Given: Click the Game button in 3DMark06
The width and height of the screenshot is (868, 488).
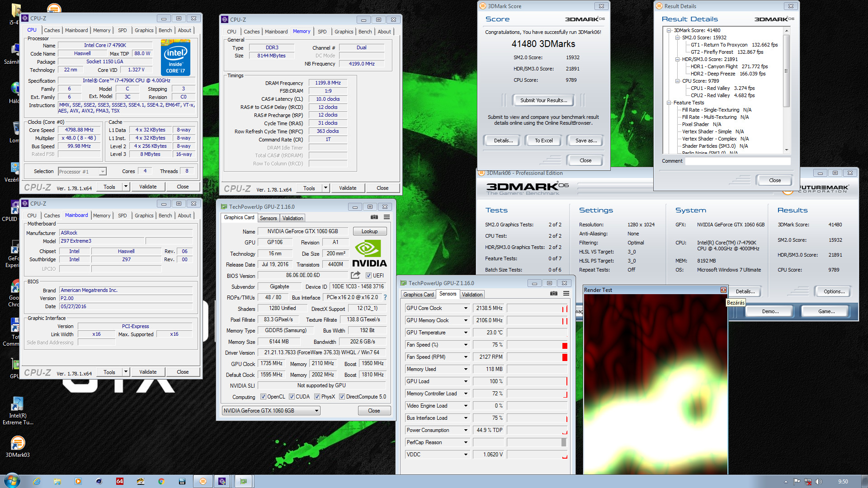Looking at the screenshot, I should [x=826, y=311].
